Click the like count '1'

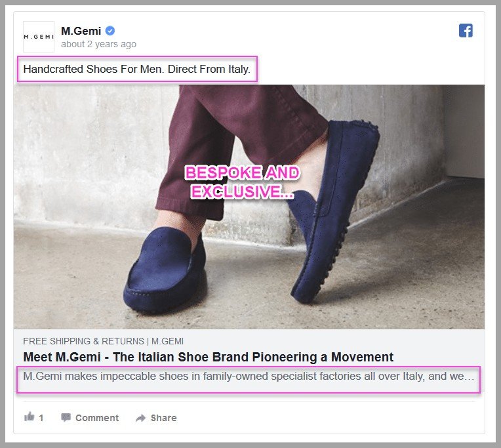pyautogui.click(x=41, y=418)
